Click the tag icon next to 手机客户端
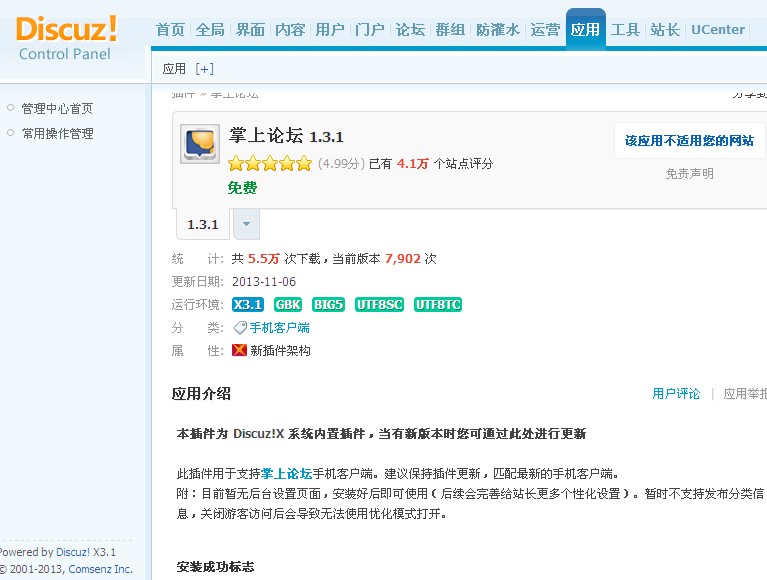This screenshot has height=580, width=767. 240,328
